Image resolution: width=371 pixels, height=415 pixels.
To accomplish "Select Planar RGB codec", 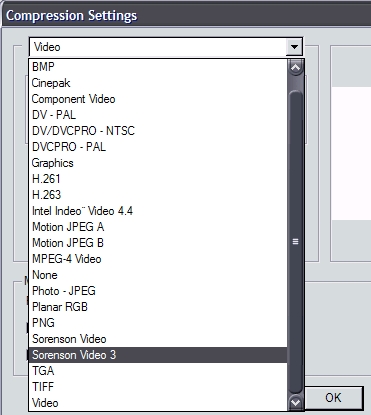I will pyautogui.click(x=158, y=307).
